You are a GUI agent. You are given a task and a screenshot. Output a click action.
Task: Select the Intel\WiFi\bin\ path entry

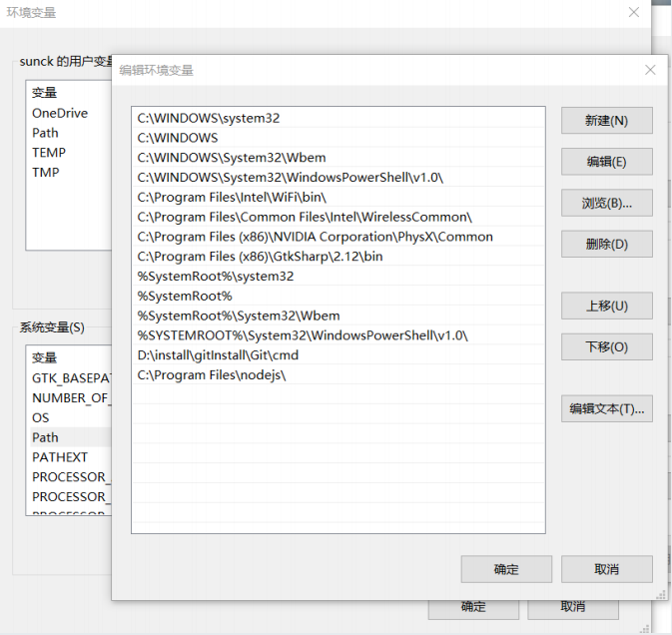tap(338, 197)
